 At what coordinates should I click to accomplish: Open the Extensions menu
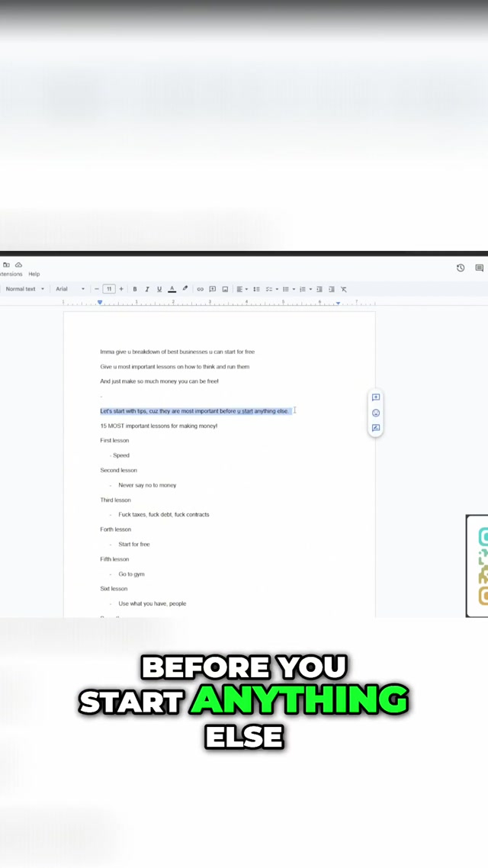pos(10,274)
